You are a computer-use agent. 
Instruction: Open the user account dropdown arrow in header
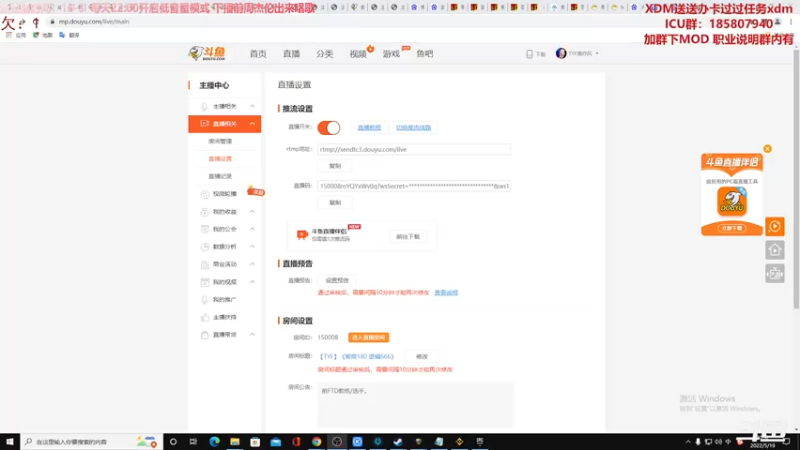coord(597,53)
